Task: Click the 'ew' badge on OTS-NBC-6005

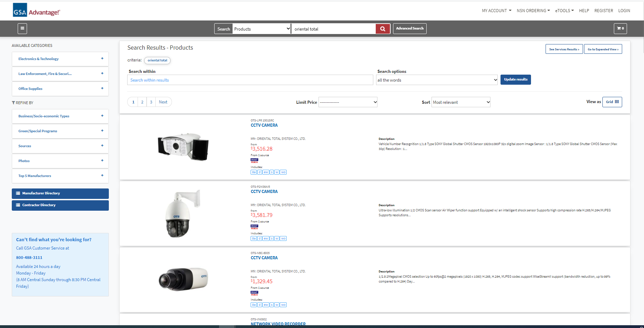Action: [x=266, y=305]
